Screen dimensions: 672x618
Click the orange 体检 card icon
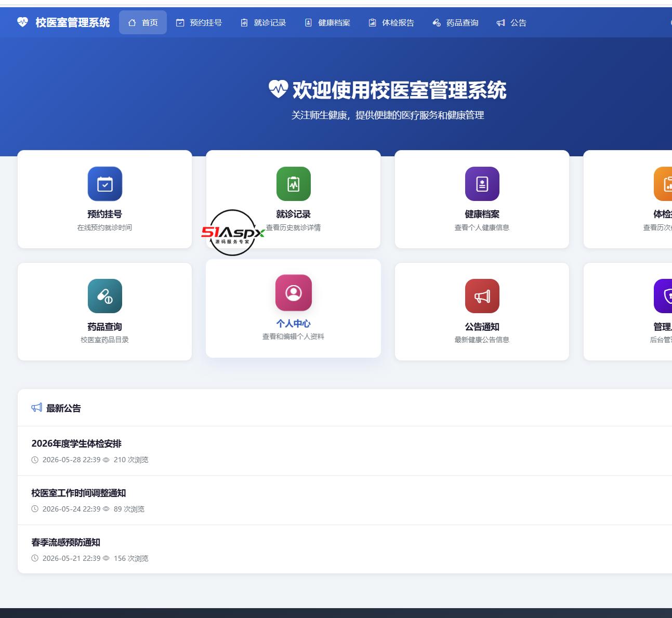[x=663, y=184]
